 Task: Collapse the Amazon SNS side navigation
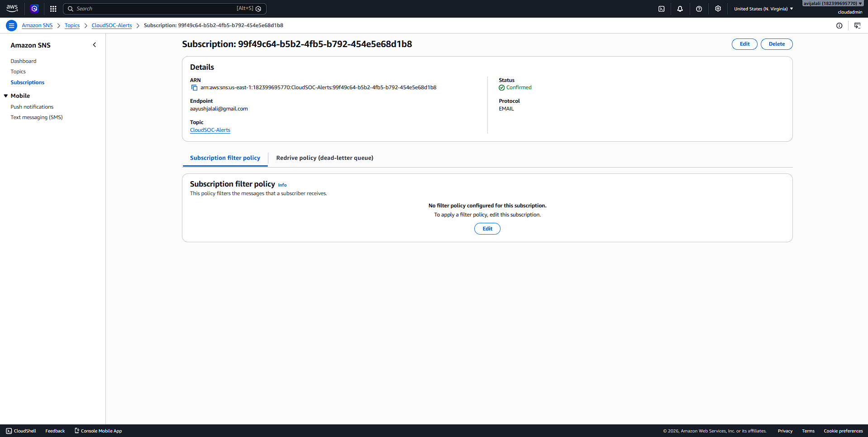point(94,45)
